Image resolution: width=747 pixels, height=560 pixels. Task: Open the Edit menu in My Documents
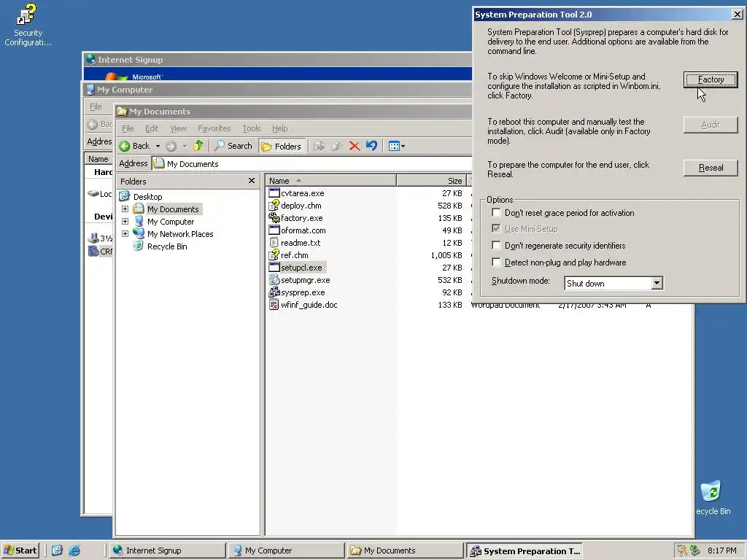coord(152,128)
